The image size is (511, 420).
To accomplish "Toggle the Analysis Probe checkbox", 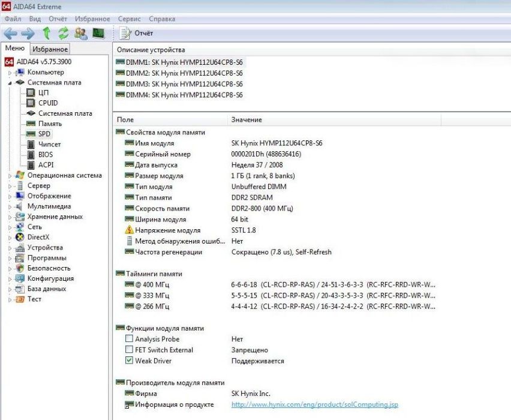I will [x=129, y=338].
